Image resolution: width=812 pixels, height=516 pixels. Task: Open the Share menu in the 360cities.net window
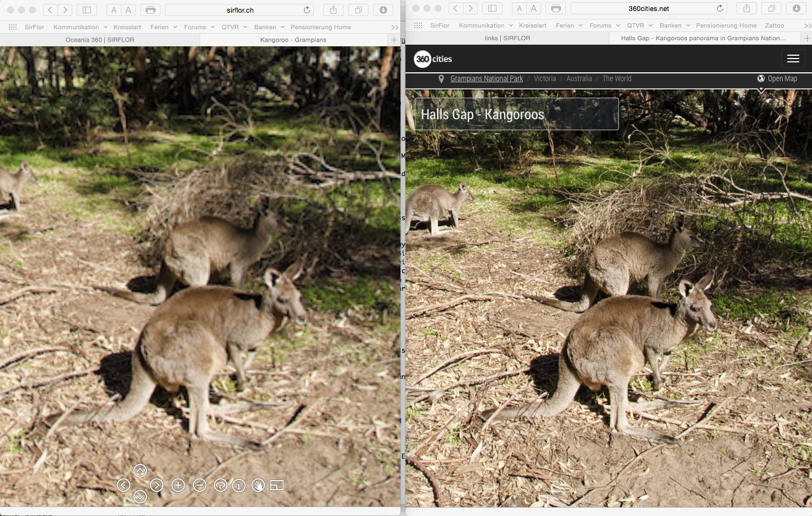pos(746,8)
